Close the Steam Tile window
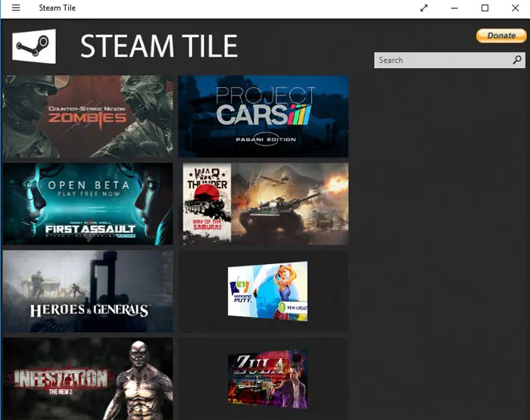The height and width of the screenshot is (420, 530). tap(515, 8)
